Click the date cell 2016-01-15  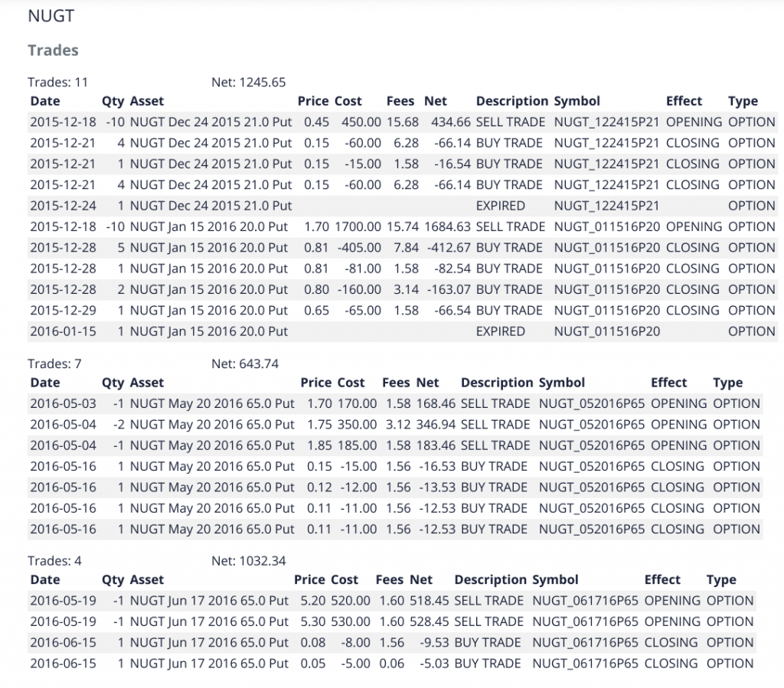click(x=63, y=332)
